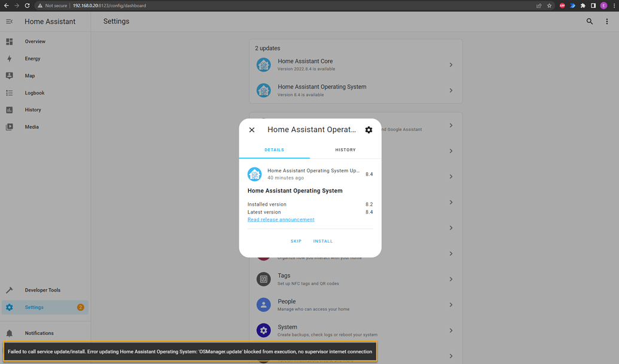Open the Logbook sidebar icon
Viewport: 619px width, 364px height.
pos(10,93)
